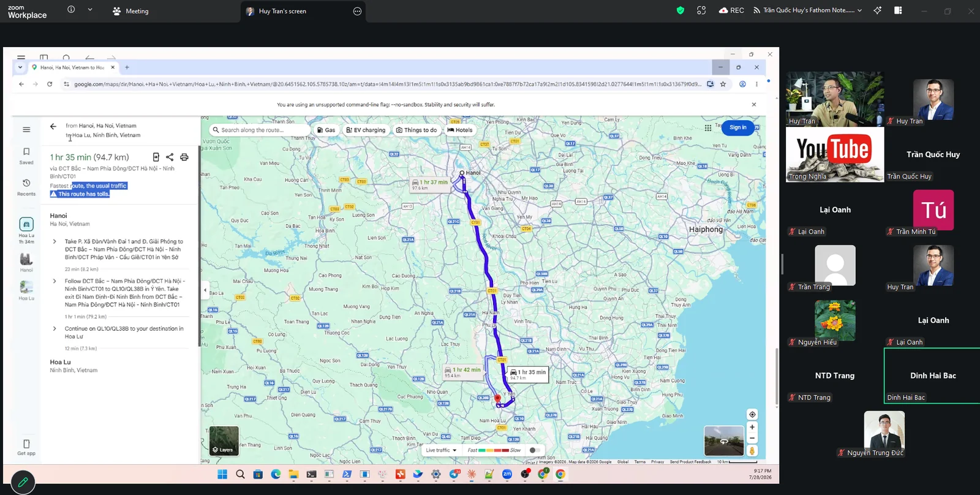980x495 pixels.
Task: Open Microsoft Edge from the taskbar
Action: click(x=276, y=474)
